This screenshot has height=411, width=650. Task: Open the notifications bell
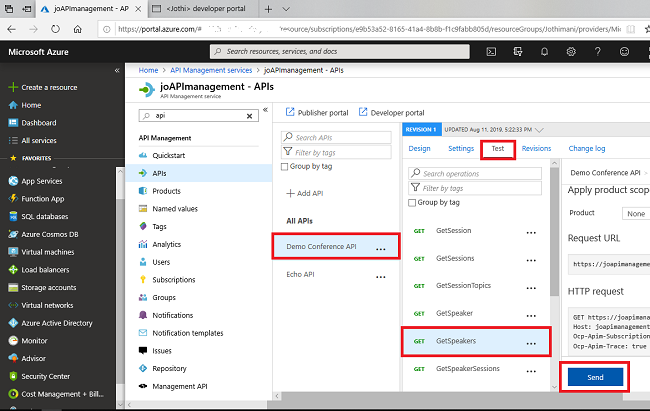click(544, 52)
